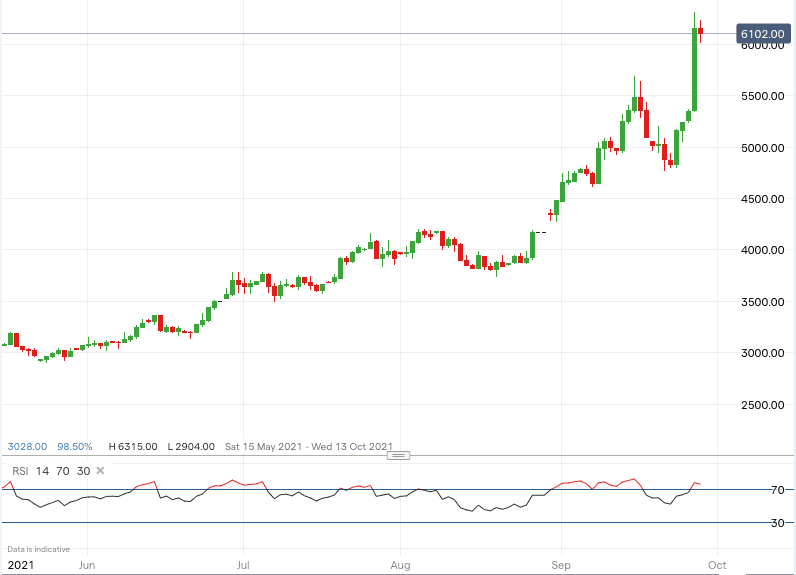Click the Aug label on time axis
The width and height of the screenshot is (796, 575).
(x=400, y=565)
